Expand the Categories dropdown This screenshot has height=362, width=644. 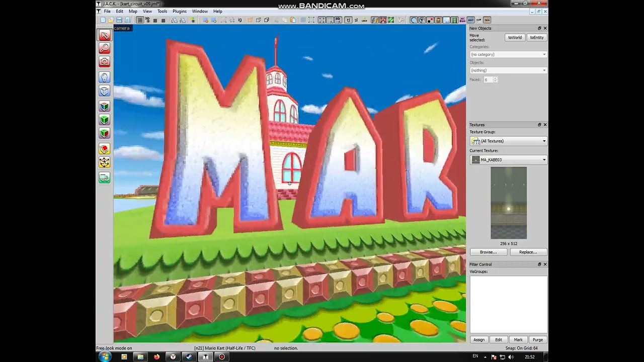[508, 54]
